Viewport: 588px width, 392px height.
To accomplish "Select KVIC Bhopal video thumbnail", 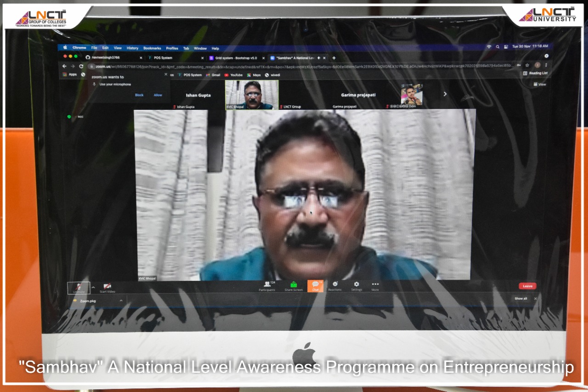I will click(x=252, y=95).
